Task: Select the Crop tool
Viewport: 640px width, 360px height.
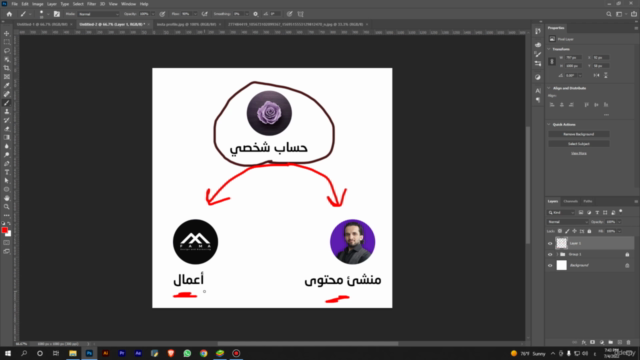Action: pos(7,68)
